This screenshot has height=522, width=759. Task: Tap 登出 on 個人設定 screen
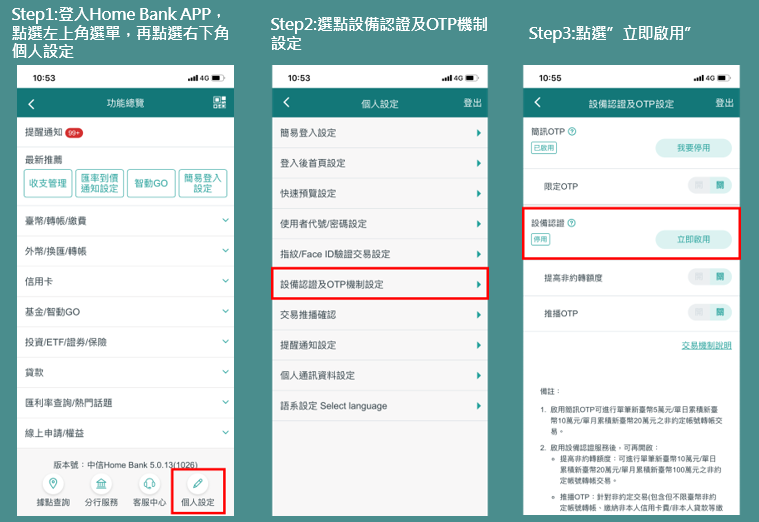[x=472, y=103]
